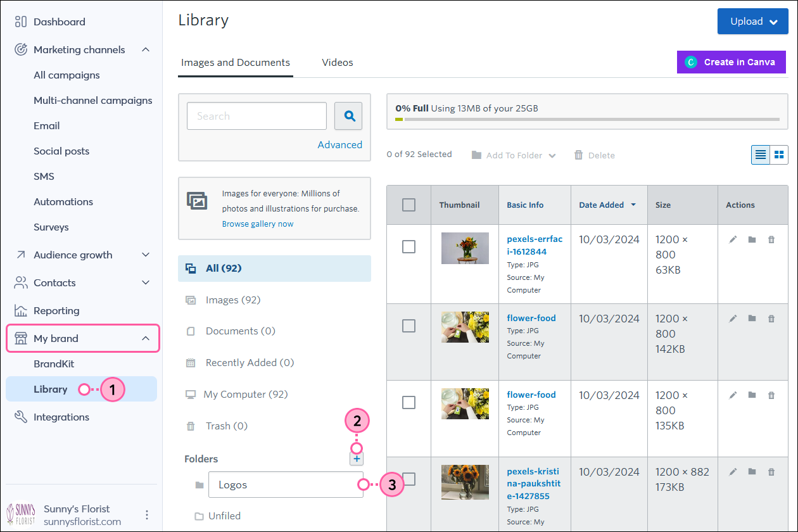Click the Delete button in toolbar
Image resolution: width=798 pixels, height=532 pixels.
point(595,155)
